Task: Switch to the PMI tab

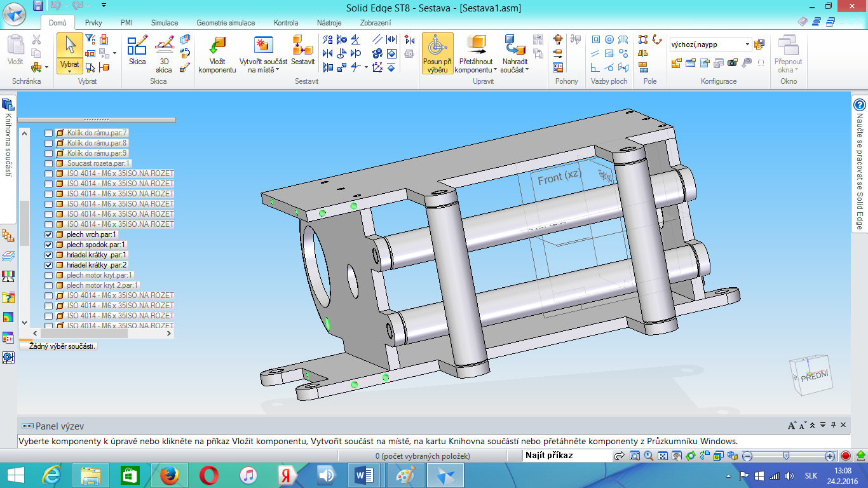Action: (126, 23)
